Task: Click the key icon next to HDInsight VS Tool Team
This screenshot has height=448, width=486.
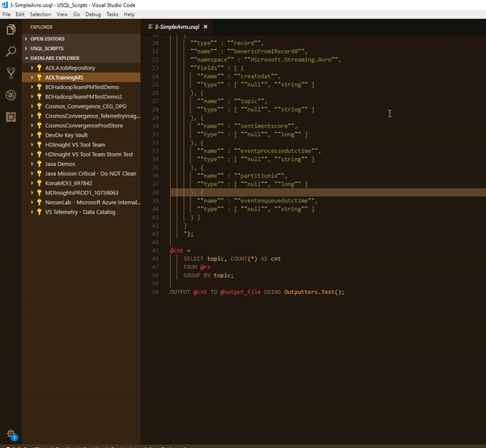Action: [x=39, y=145]
